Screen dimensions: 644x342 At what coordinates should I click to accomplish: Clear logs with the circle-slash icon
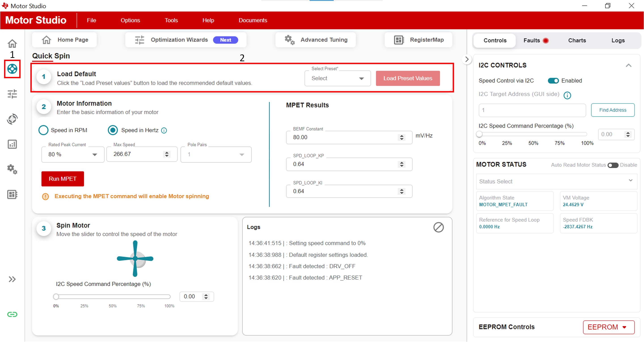[x=438, y=227]
